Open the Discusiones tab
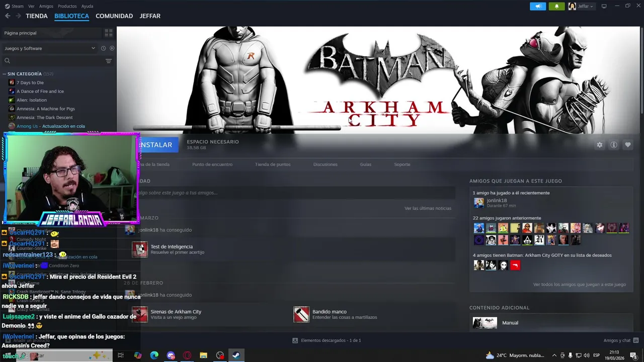Screen dimensions: 644x362 pyautogui.click(x=325, y=164)
